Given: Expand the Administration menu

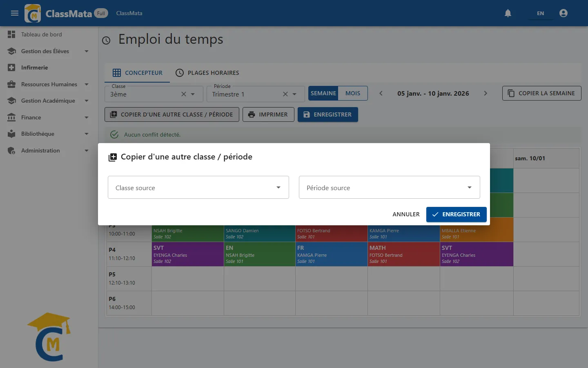Looking at the screenshot, I should coord(49,150).
